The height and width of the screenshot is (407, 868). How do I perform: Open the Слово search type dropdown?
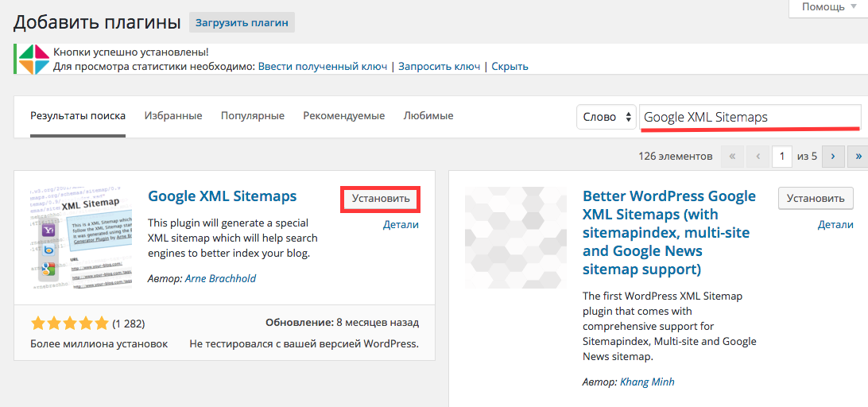pos(606,118)
